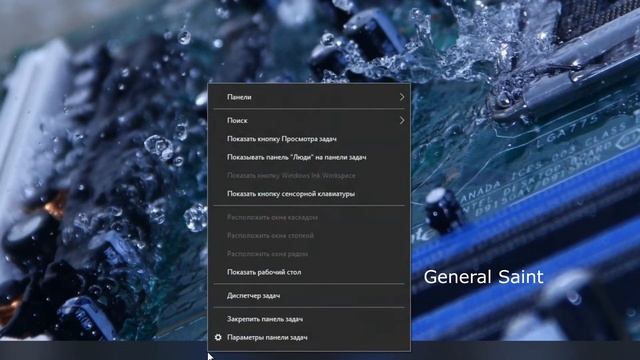Toggle Показать кнопку Просмотра задач
Viewport: 640px width, 360px height.
309,139
